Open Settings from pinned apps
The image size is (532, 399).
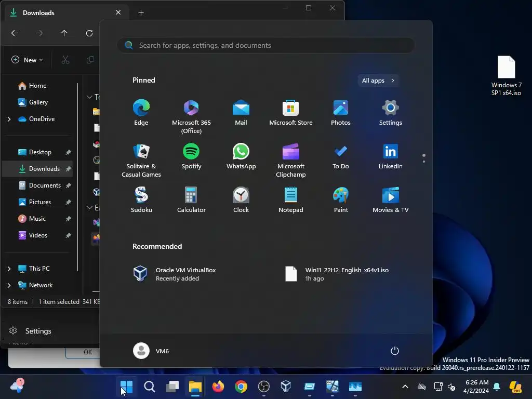pyautogui.click(x=391, y=113)
